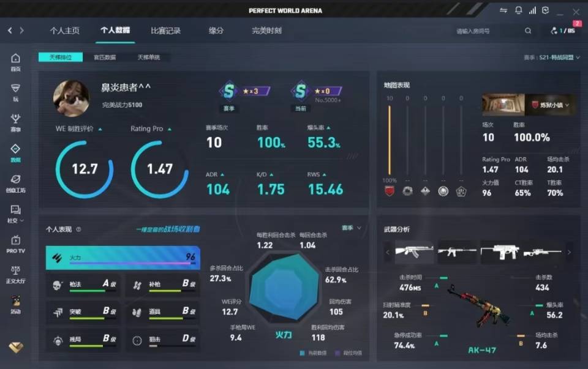Screen dimensions: 588x369
Task: Switch to the 个人主页 tab
Action: (x=64, y=31)
